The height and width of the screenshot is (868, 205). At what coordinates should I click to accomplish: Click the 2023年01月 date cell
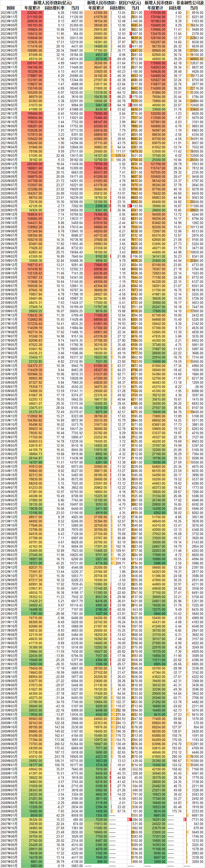coord(10,59)
